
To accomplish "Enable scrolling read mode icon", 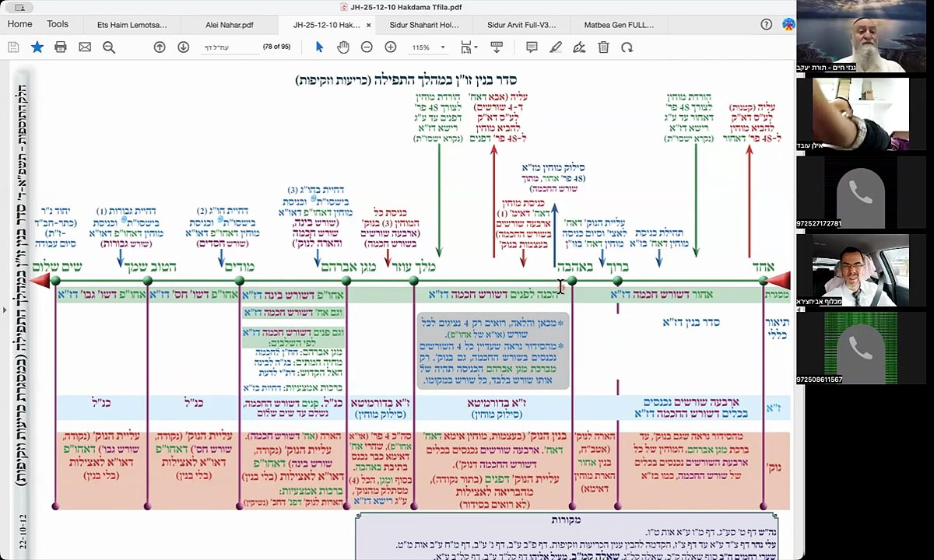I will 497,47.
